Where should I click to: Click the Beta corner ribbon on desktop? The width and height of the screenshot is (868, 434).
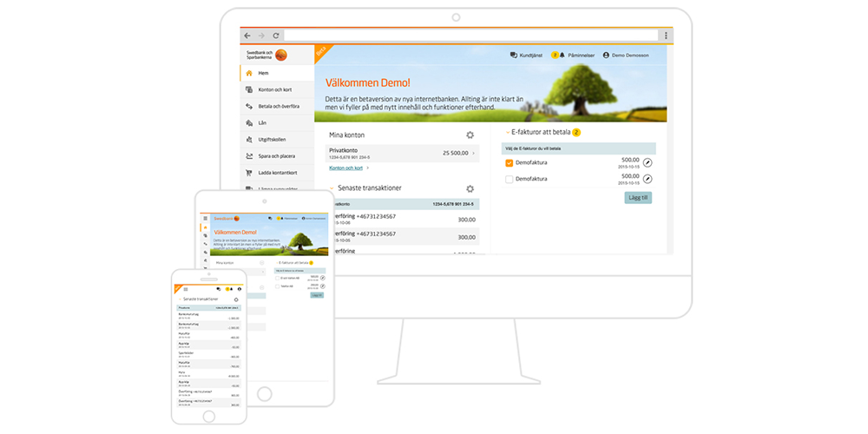[x=320, y=51]
